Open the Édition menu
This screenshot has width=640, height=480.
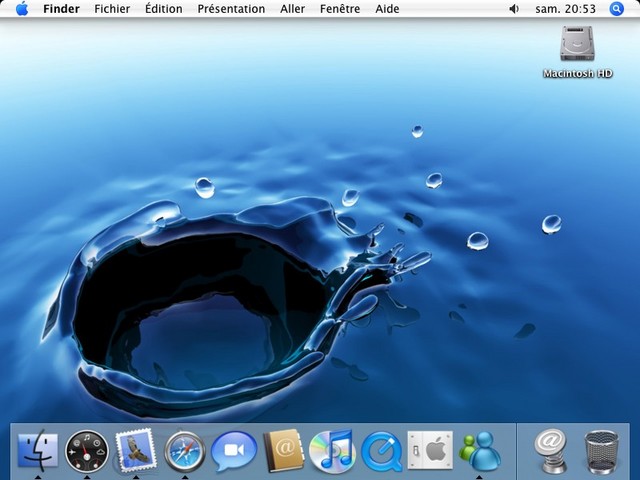pyautogui.click(x=164, y=9)
